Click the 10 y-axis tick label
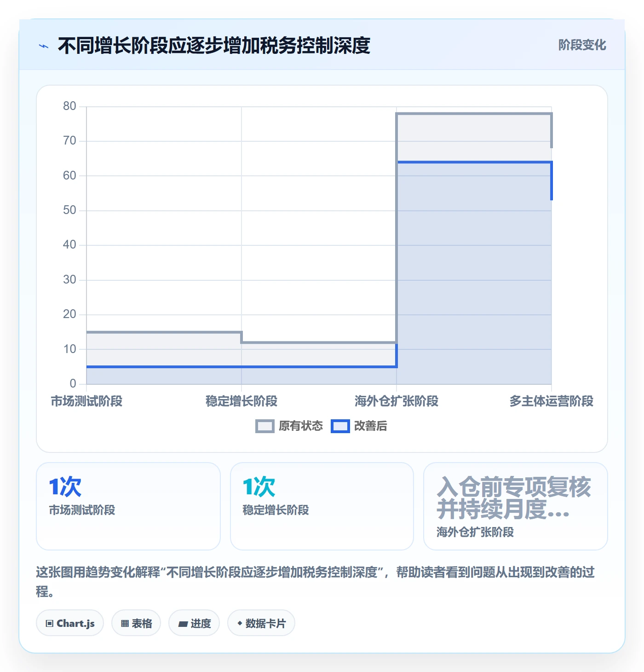644x672 pixels. [70, 349]
